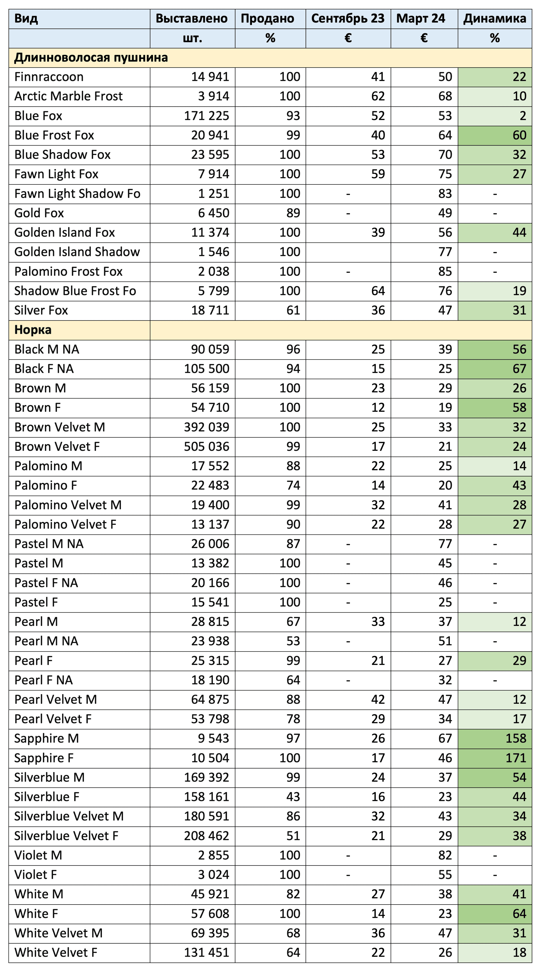This screenshot has width=541, height=980.
Task: Select Brown Velvet F quantity 505 036
Action: (207, 447)
